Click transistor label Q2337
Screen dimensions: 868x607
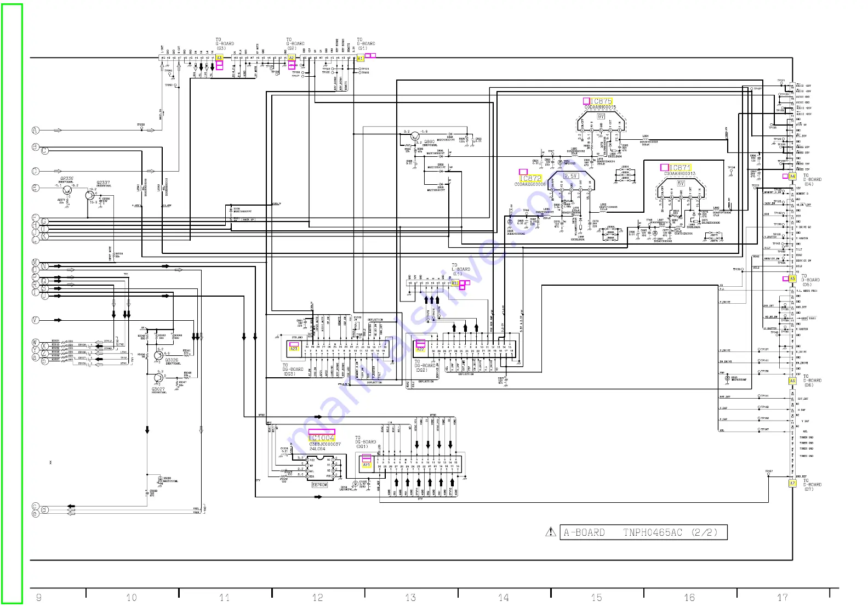click(103, 183)
